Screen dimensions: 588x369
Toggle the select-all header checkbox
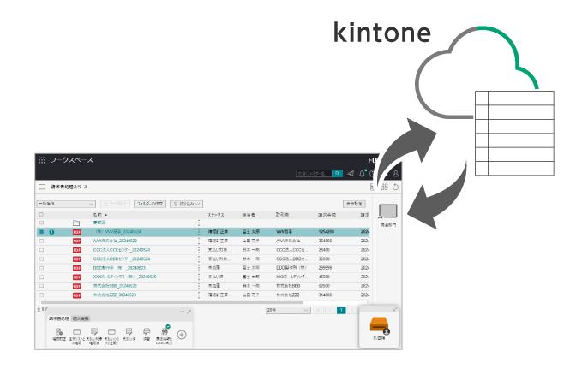click(41, 215)
